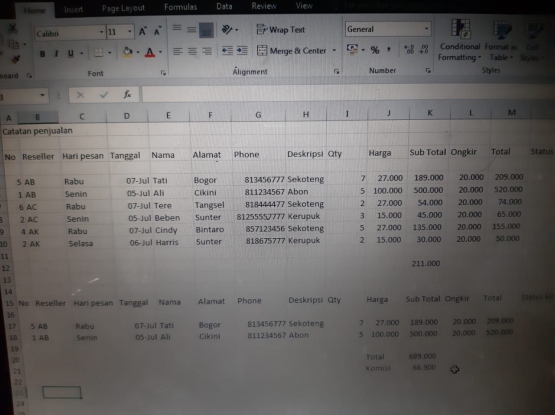Open Orientation options arrow

(x=236, y=30)
